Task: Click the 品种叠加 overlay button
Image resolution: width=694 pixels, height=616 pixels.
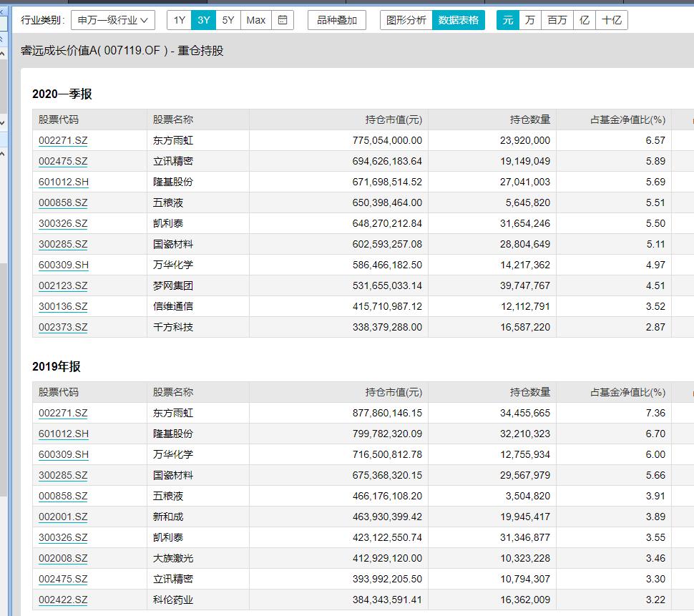Action: (x=336, y=19)
